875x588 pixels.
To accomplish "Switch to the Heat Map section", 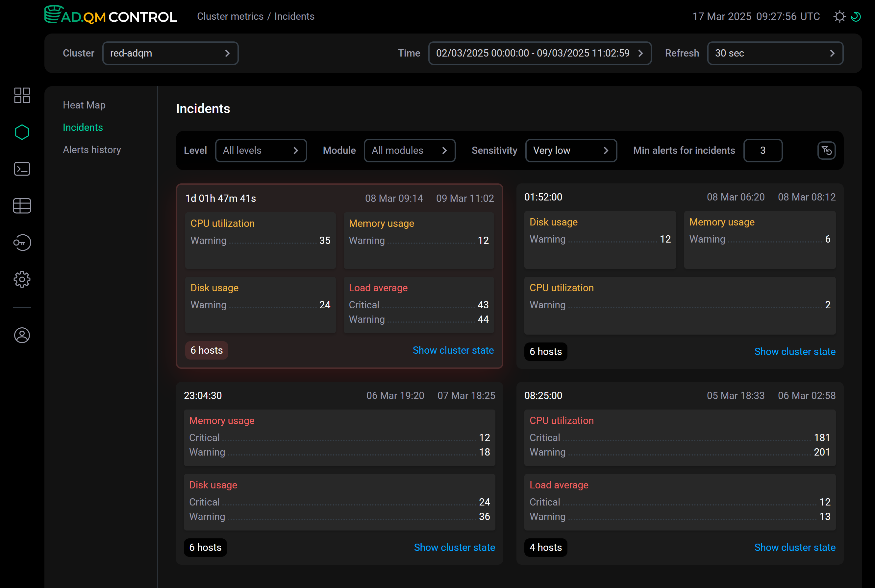I will coord(84,105).
